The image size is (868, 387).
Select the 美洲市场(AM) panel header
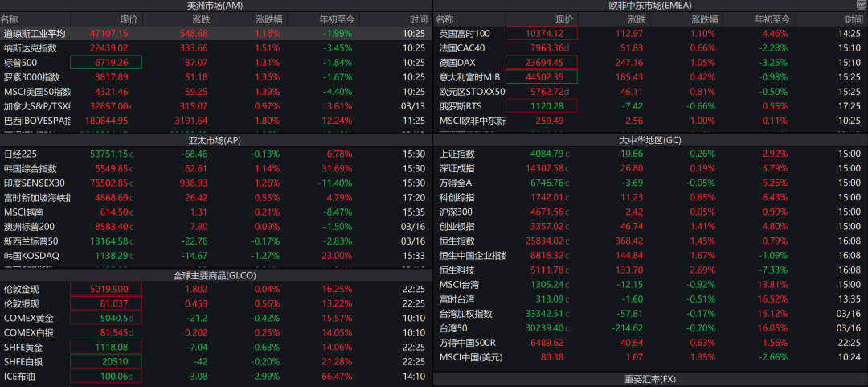[x=215, y=6]
